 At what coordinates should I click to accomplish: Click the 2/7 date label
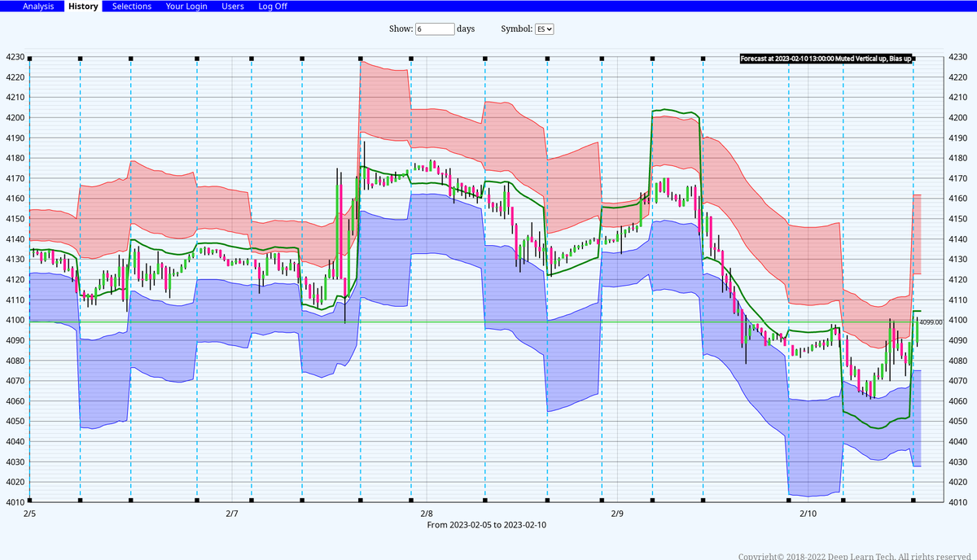point(232,514)
